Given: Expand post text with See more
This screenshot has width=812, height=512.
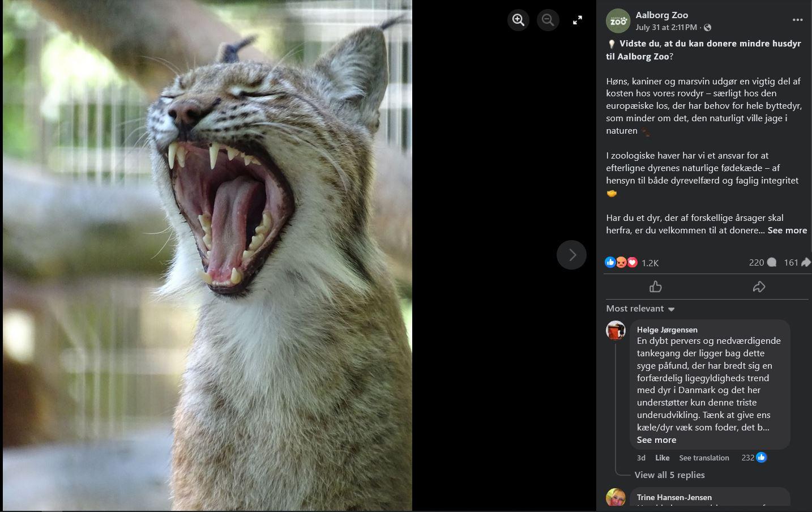Looking at the screenshot, I should (787, 231).
